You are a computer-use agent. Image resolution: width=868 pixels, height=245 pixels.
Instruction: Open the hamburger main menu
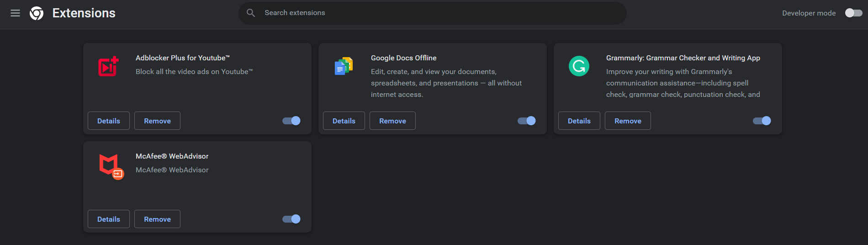pos(15,13)
